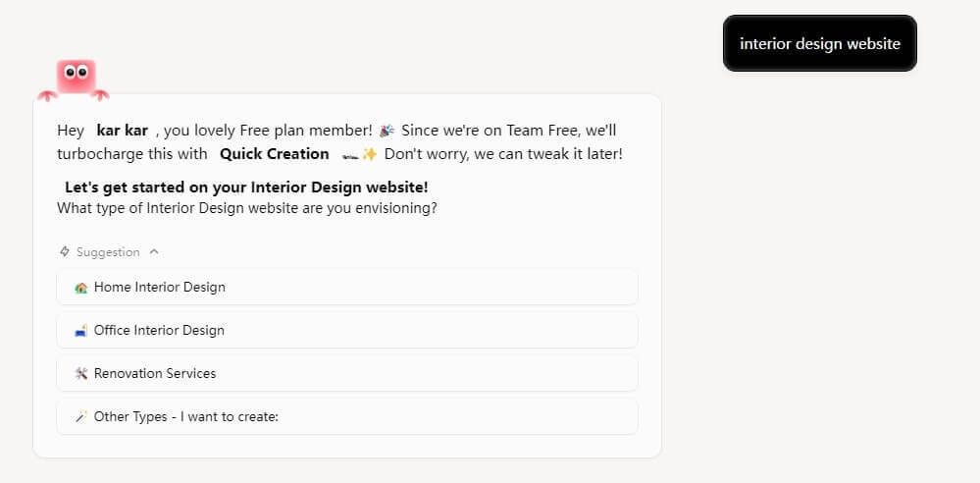Click the tools icon beside Renovation Services
The image size is (980, 483).
click(x=81, y=374)
